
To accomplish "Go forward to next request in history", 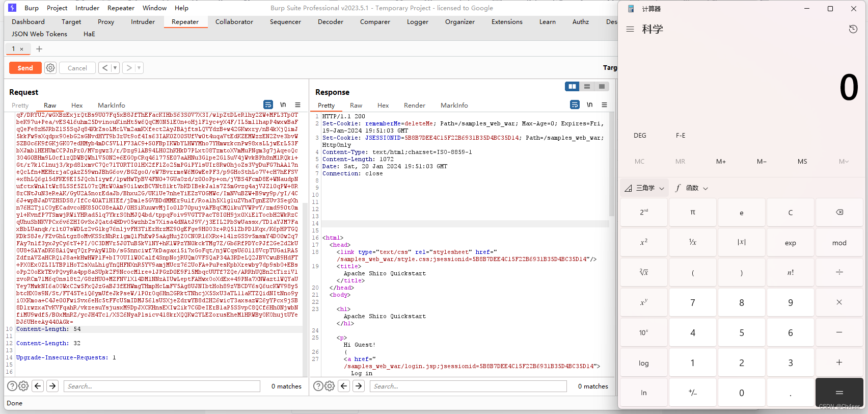I will tap(129, 68).
